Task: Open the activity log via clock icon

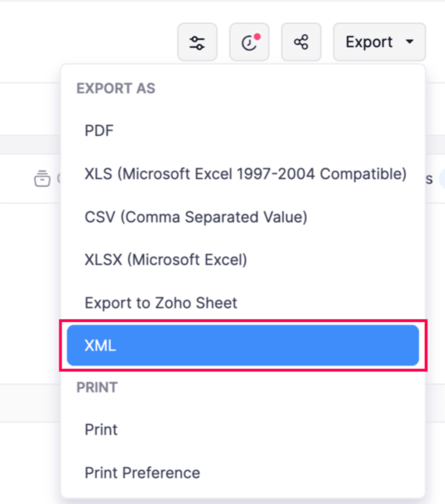Action: [249, 41]
